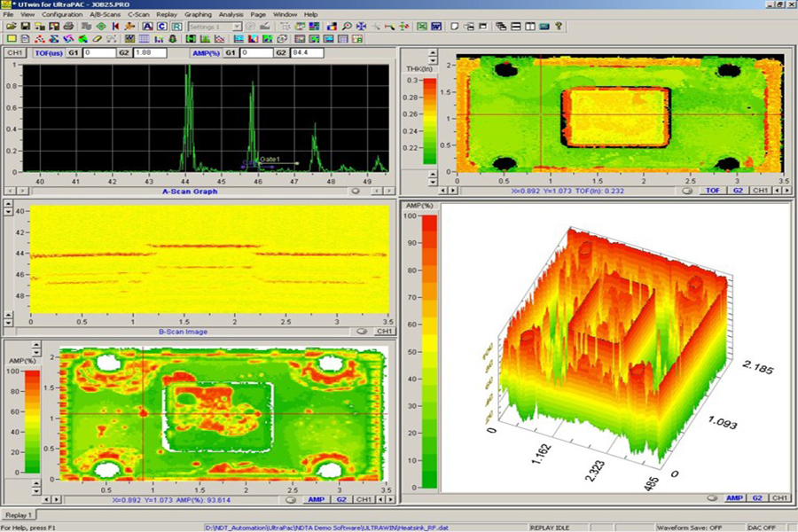This screenshot has width=798, height=532.
Task: Click the THK color scale bar
Action: (430, 121)
